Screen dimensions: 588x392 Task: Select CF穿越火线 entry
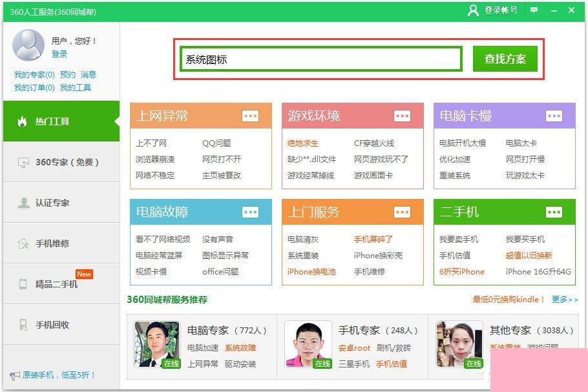point(374,143)
